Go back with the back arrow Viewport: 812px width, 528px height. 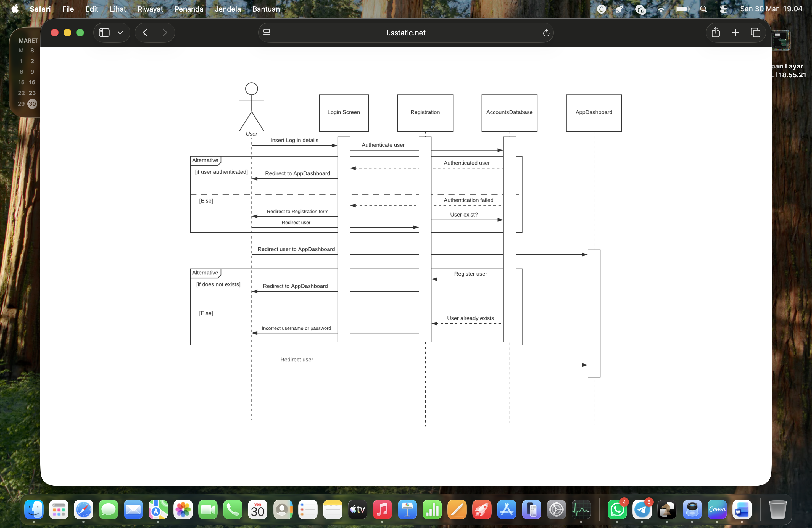point(145,33)
